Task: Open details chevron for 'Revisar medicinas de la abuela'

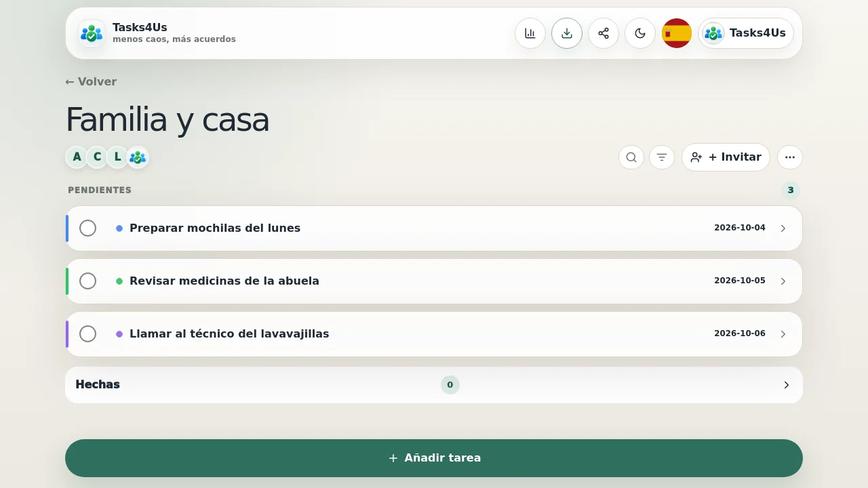Action: tap(783, 281)
